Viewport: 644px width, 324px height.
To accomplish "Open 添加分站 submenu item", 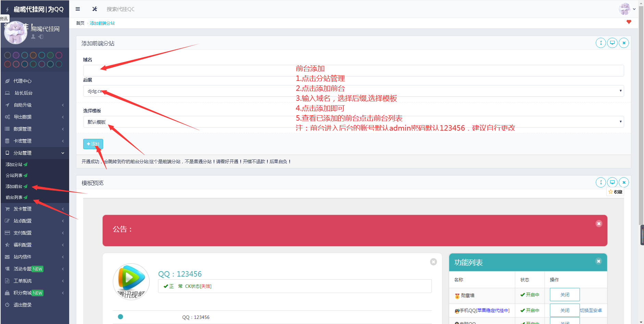I will pyautogui.click(x=16, y=165).
